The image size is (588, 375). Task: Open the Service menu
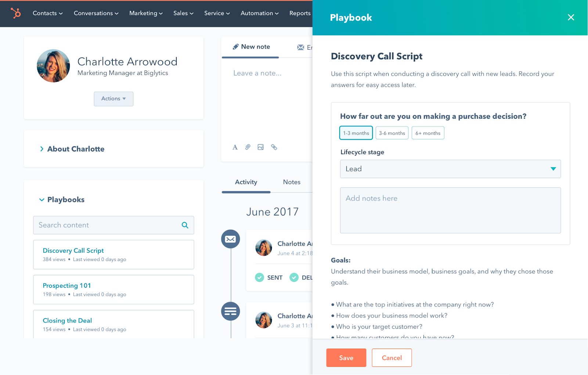click(217, 13)
